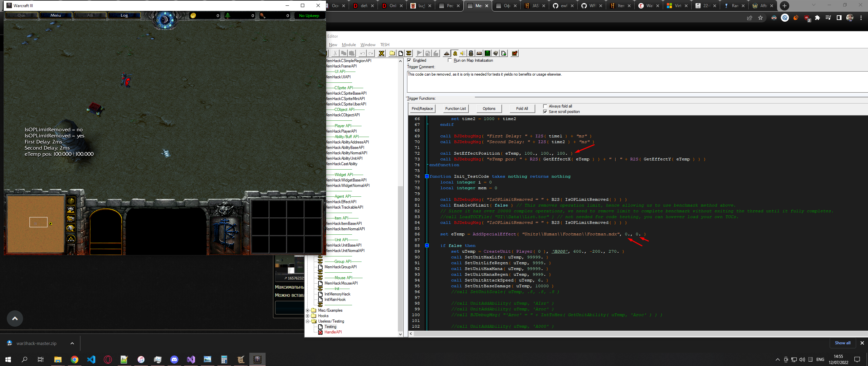The height and width of the screenshot is (366, 868).
Task: Click the New Trigger page icon
Action: 401,53
